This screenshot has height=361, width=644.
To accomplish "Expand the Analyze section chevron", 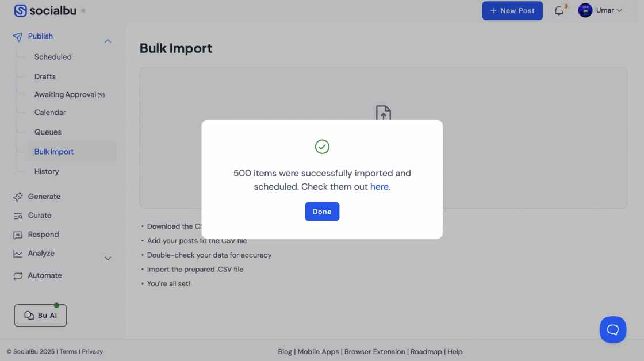I will (x=108, y=259).
